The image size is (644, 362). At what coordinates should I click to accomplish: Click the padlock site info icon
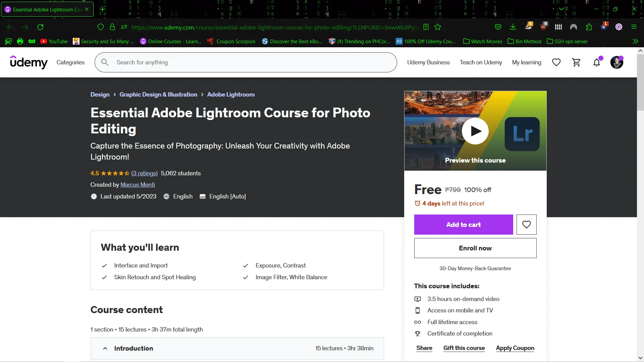pos(112,27)
